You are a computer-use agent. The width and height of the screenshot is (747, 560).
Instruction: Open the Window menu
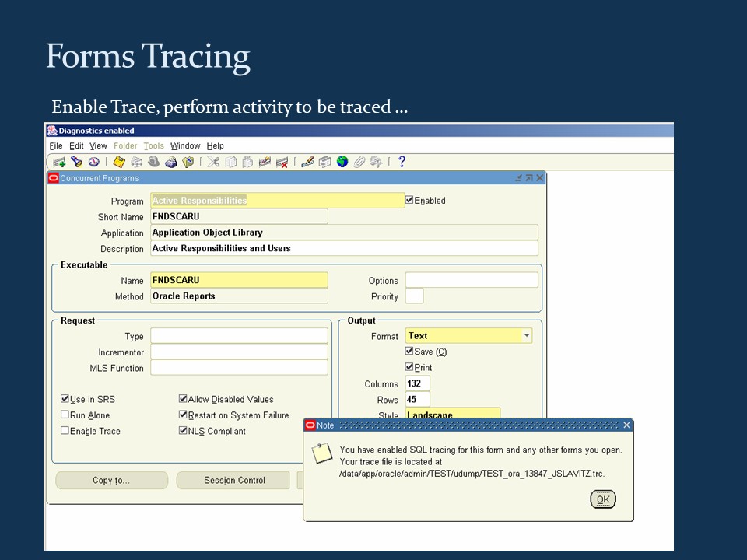click(185, 145)
